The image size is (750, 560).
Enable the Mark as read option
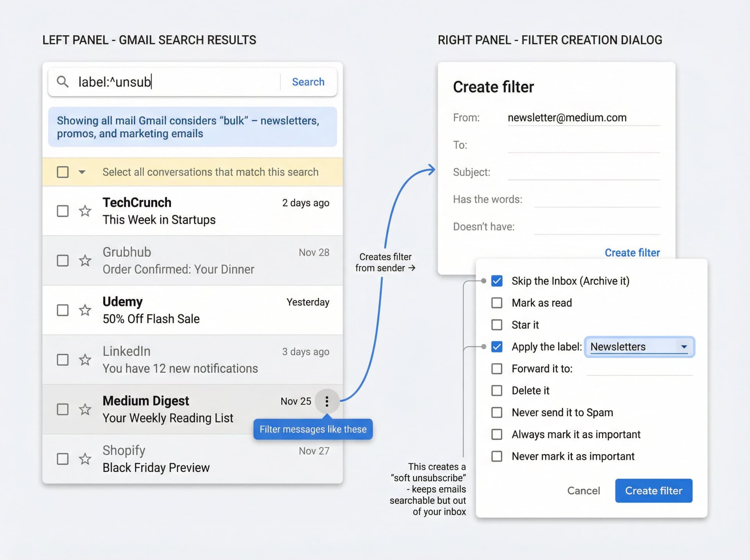pyautogui.click(x=497, y=302)
